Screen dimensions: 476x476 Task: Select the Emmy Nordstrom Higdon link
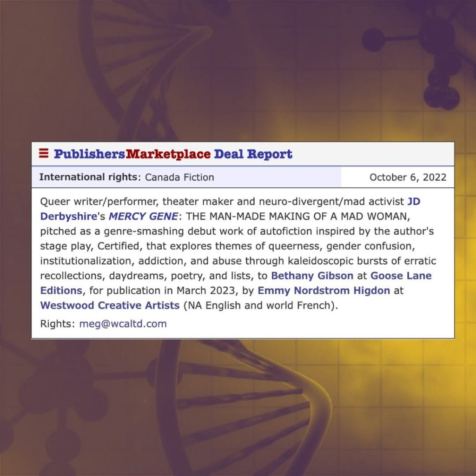pyautogui.click(x=324, y=291)
